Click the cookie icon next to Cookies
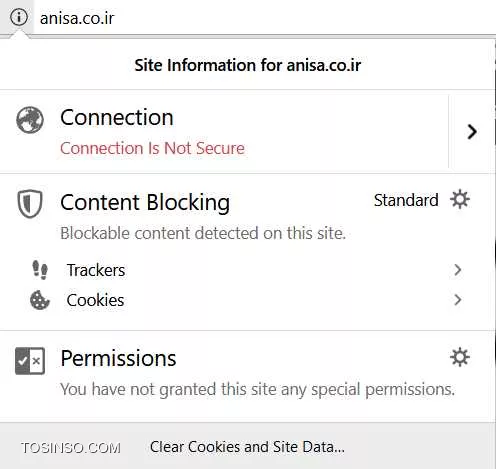Screen dimensions: 502x469 pyautogui.click(x=40, y=300)
